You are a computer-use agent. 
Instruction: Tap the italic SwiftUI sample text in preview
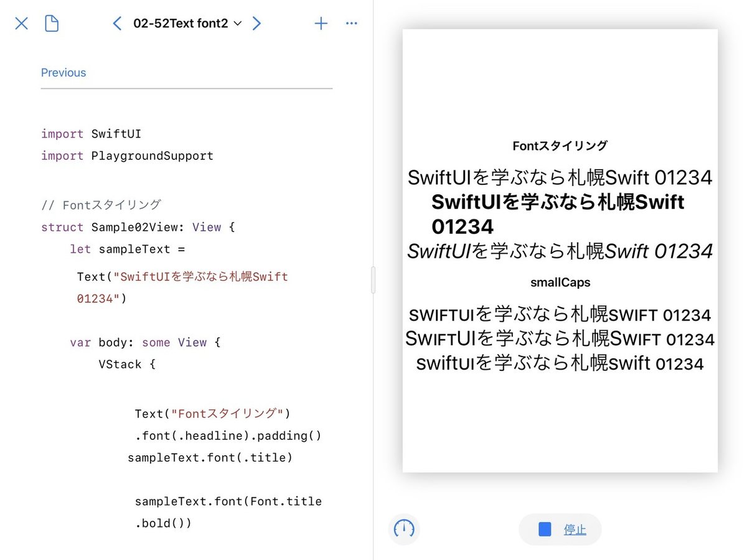coord(560,251)
